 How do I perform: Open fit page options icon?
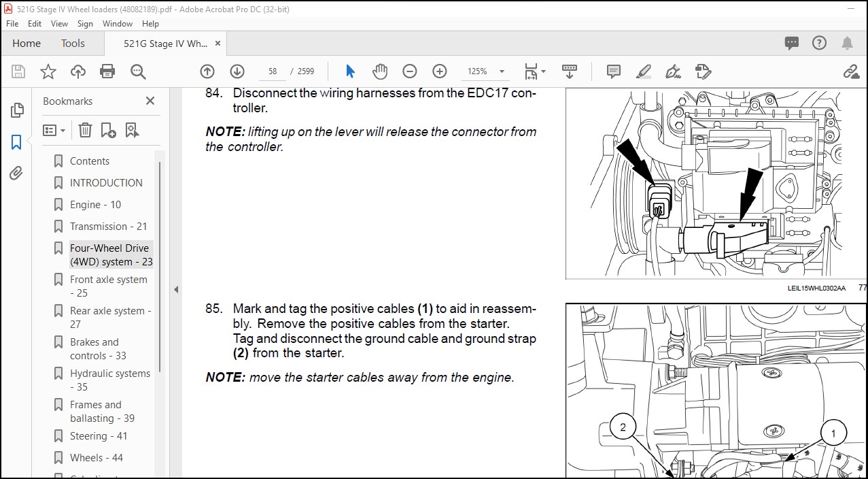[531, 71]
